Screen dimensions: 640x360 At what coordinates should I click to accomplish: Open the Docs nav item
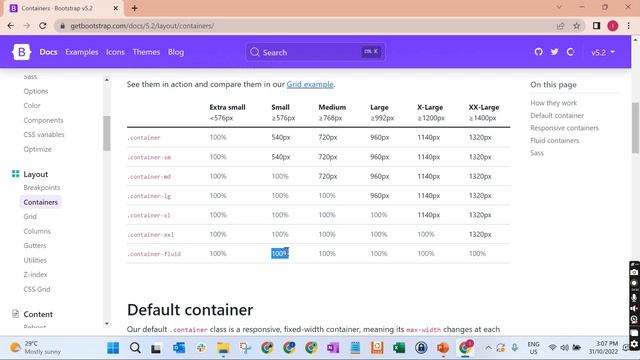point(48,52)
